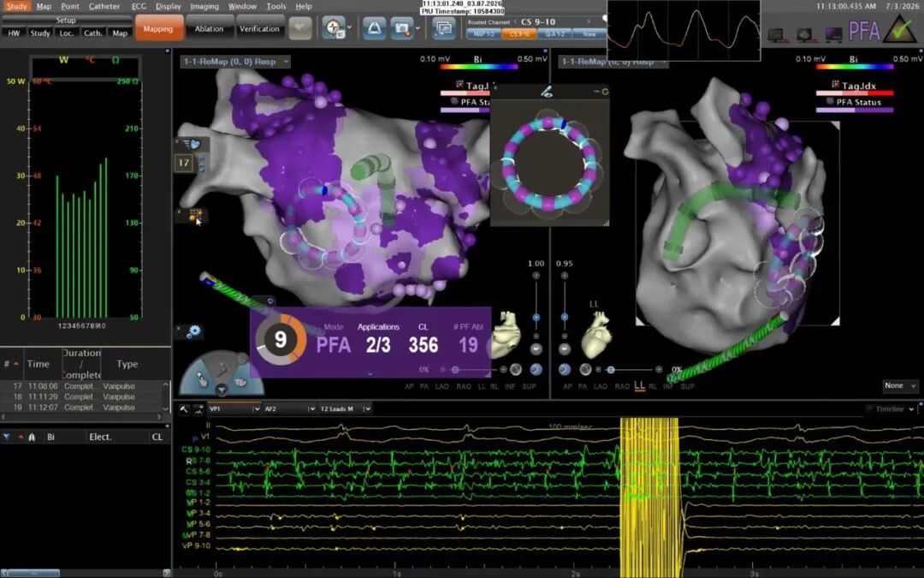Switch to the Mapping phase button

158,28
